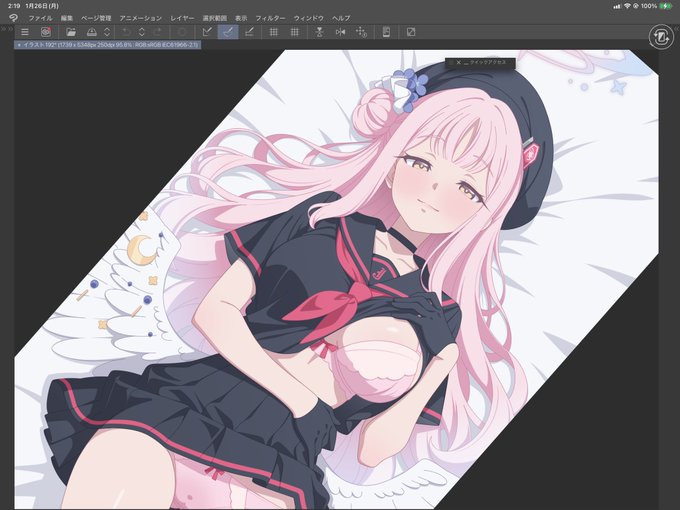Expand the up-down arrows between undo and redo
This screenshot has height=510, width=680.
pyautogui.click(x=142, y=32)
